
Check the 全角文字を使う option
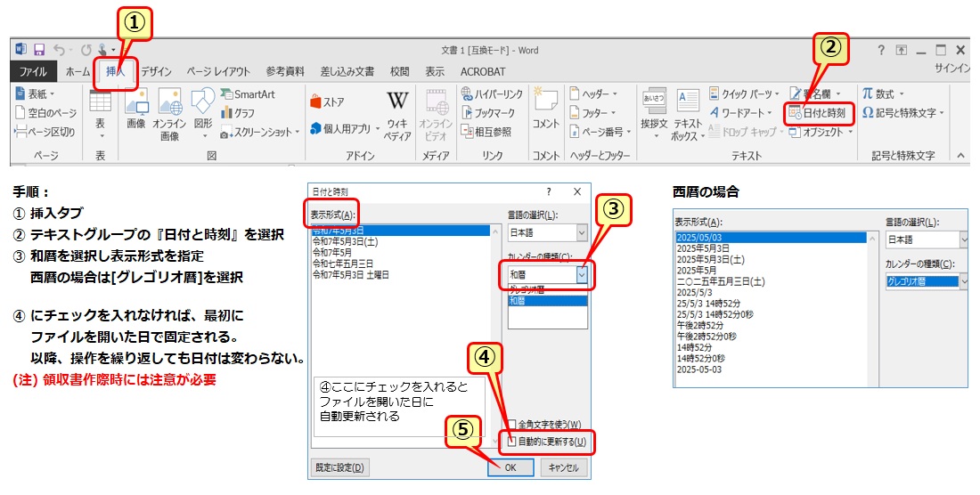click(x=512, y=425)
